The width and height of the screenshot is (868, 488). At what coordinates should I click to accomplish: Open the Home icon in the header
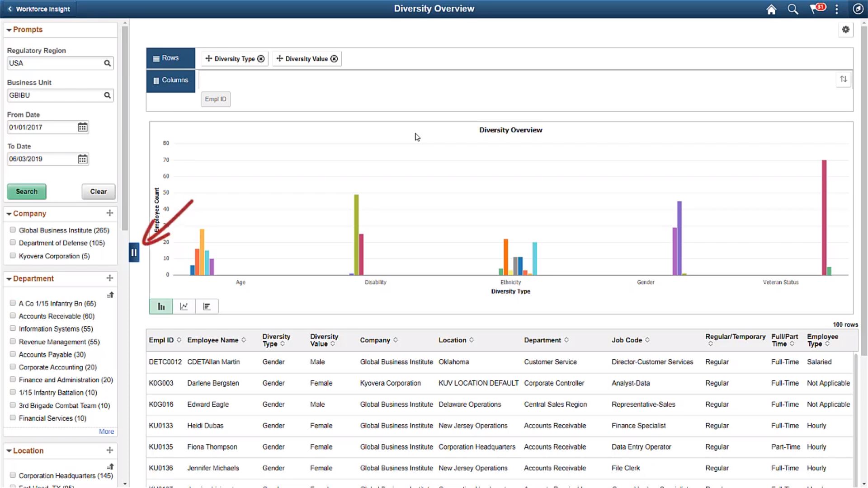pos(771,9)
